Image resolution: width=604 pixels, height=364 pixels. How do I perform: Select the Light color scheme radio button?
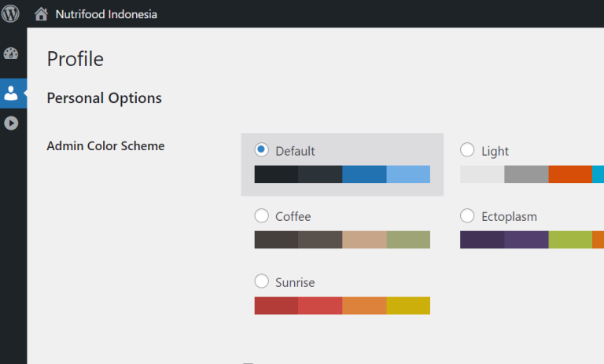467,149
